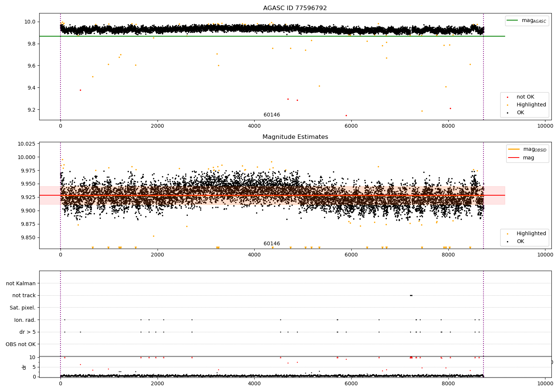The image size is (560, 392).
Task: Click the 'Sat. pixel.' row label
Action: click(x=22, y=308)
